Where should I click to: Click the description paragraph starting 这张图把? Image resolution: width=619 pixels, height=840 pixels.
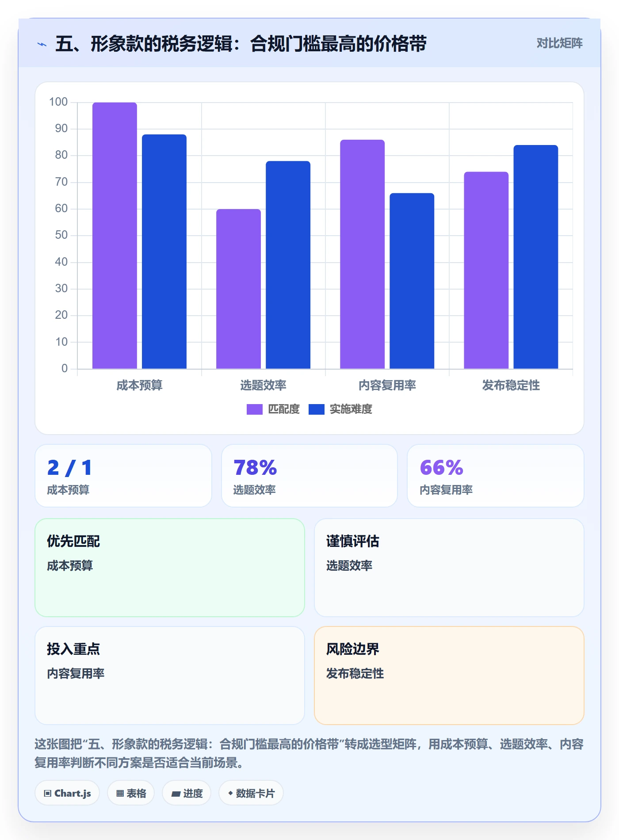pos(309,753)
